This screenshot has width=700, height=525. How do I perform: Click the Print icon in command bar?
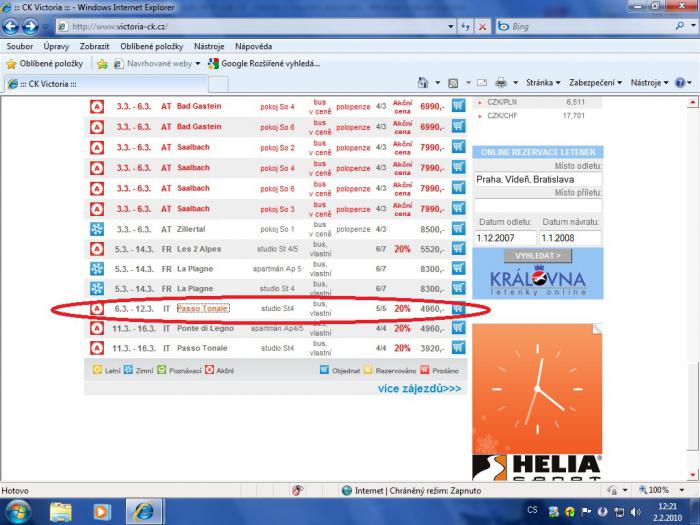[501, 83]
